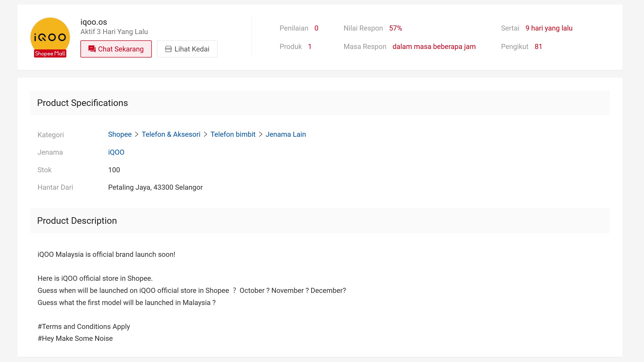This screenshot has width=644, height=362.
Task: Click the iqoo.os shop name
Action: click(x=94, y=22)
